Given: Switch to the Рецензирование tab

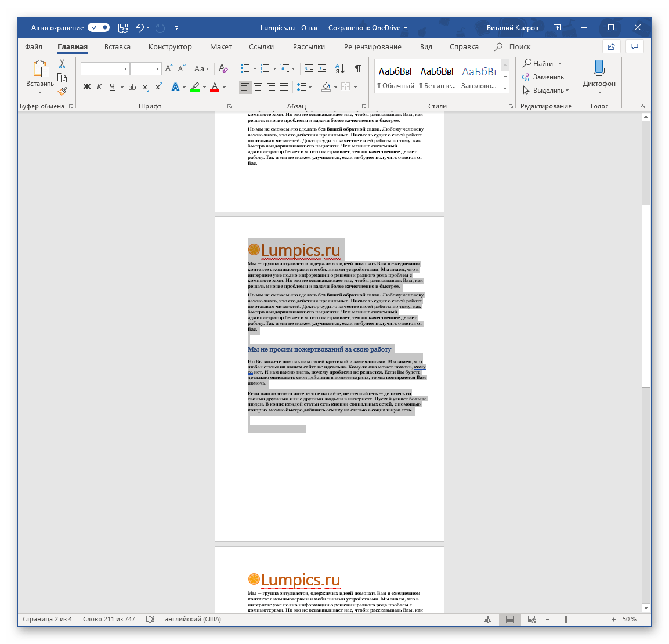Looking at the screenshot, I should coord(373,47).
